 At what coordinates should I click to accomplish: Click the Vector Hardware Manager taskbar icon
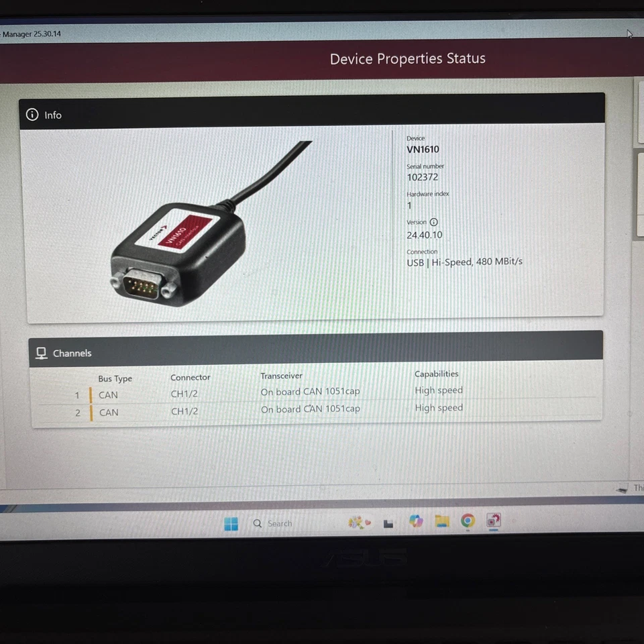tap(494, 522)
